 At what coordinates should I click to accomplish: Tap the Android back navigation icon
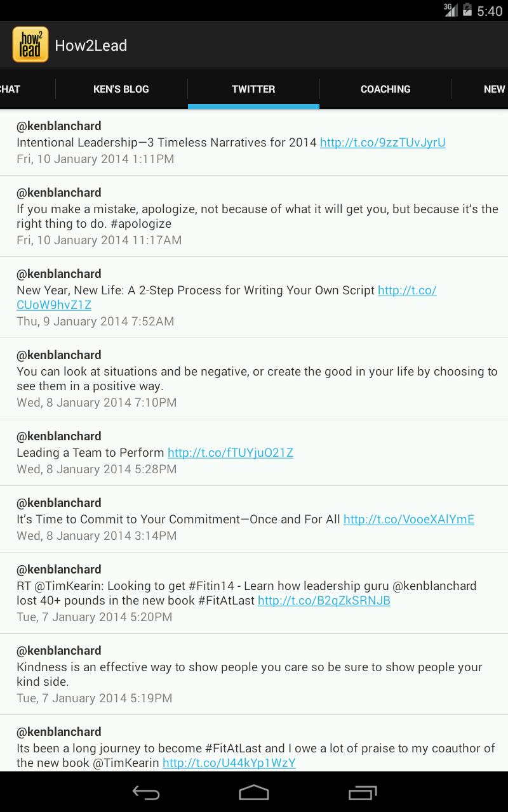tap(145, 792)
